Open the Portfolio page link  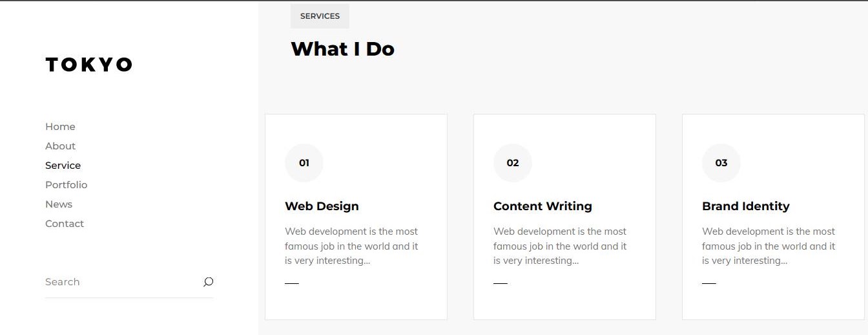tap(66, 185)
